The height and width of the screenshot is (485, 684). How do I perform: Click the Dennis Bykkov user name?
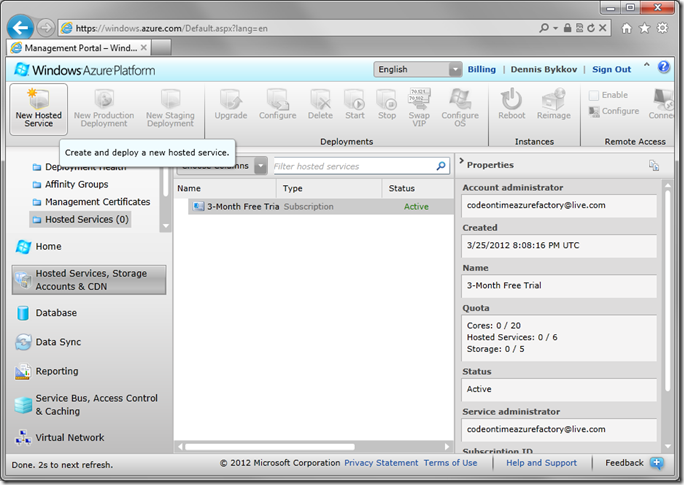click(x=544, y=69)
